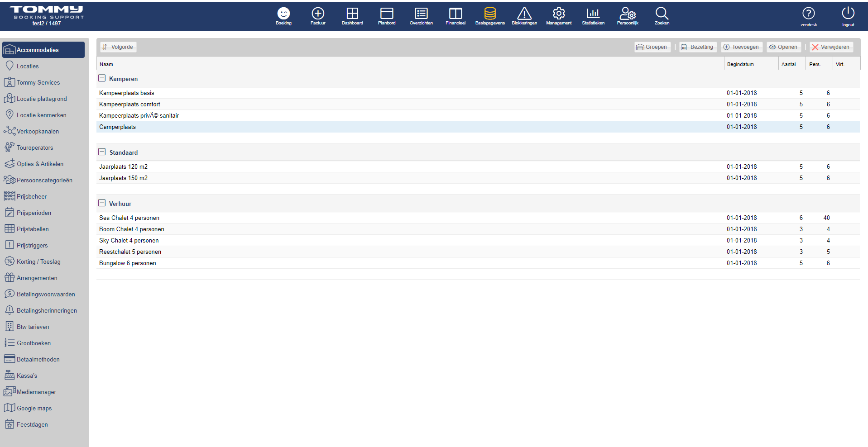868x447 pixels.
Task: Open the Boeking smiley icon
Action: tap(283, 14)
